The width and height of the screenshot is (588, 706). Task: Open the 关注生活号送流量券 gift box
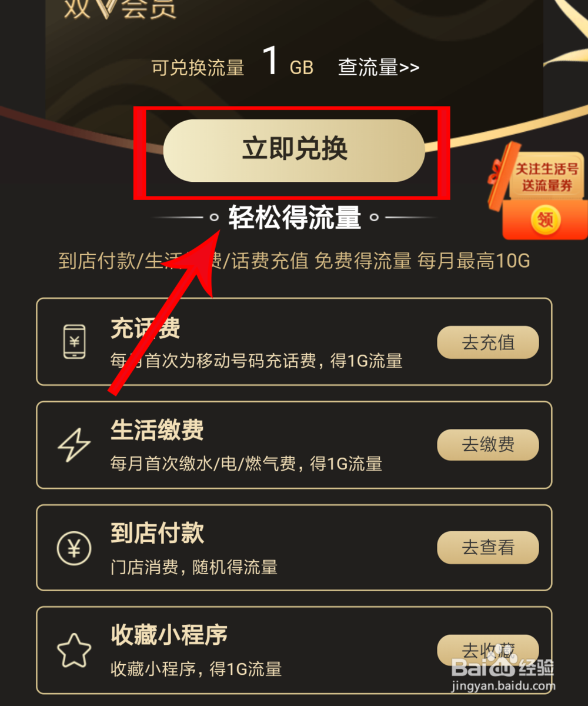538,190
